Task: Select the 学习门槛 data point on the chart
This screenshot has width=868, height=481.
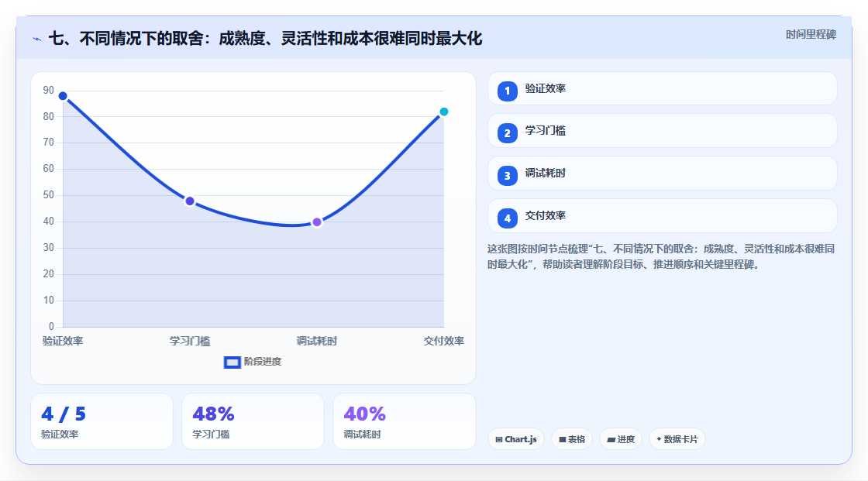Action: 190,201
